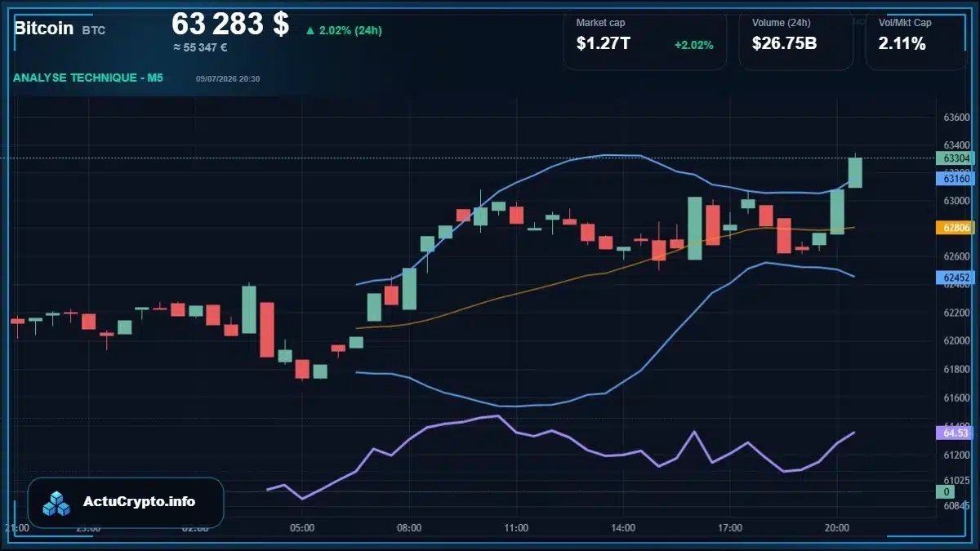This screenshot has height=551, width=980.
Task: Click the ≈ 55 347 € euro value
Action: (200, 47)
